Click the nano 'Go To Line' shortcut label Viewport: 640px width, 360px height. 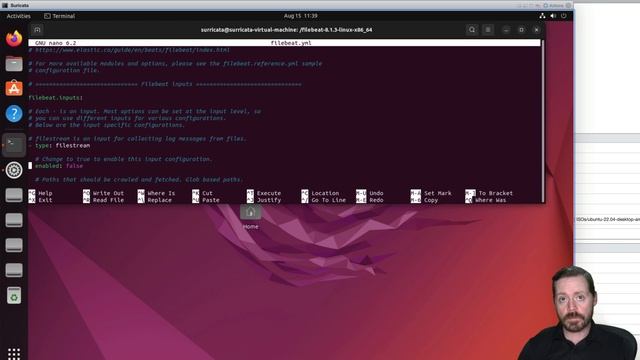329,200
